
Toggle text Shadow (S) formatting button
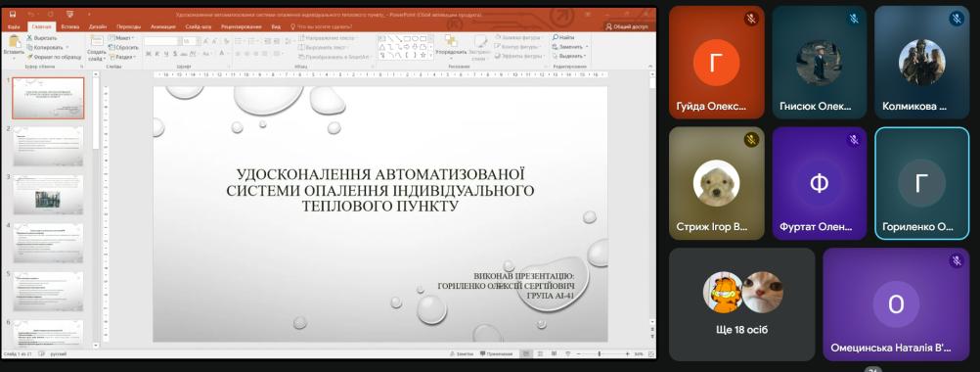tap(175, 54)
